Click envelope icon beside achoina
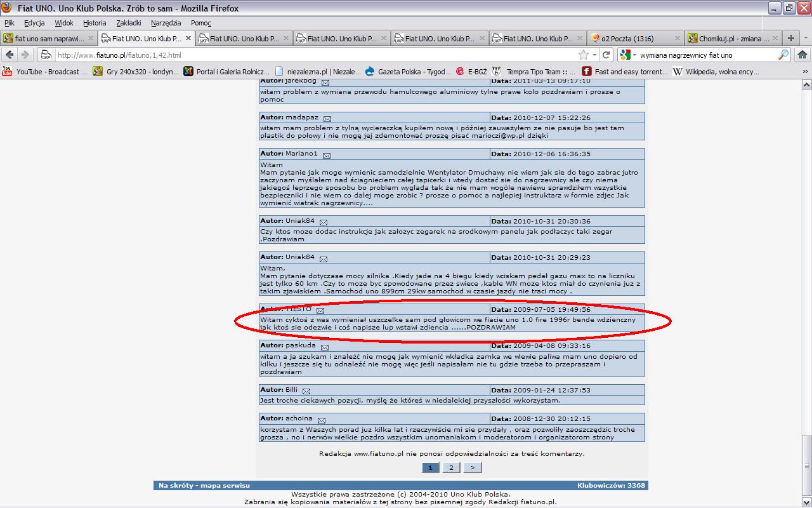The image size is (812, 508). [321, 420]
